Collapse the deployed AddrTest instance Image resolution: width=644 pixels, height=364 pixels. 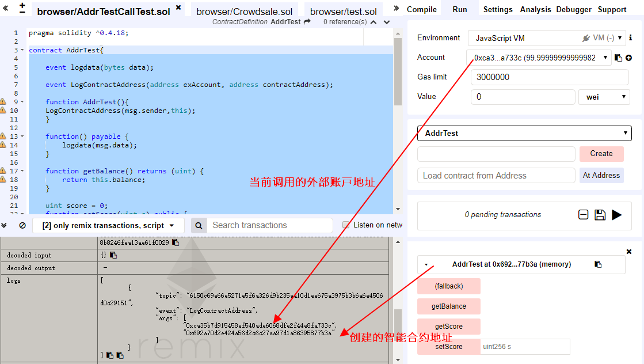426,264
